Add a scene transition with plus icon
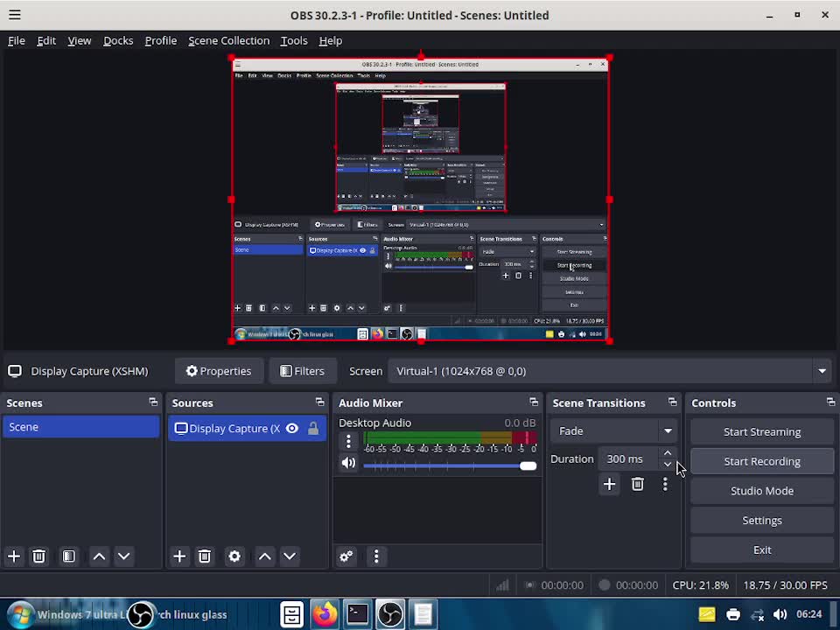 pyautogui.click(x=609, y=484)
